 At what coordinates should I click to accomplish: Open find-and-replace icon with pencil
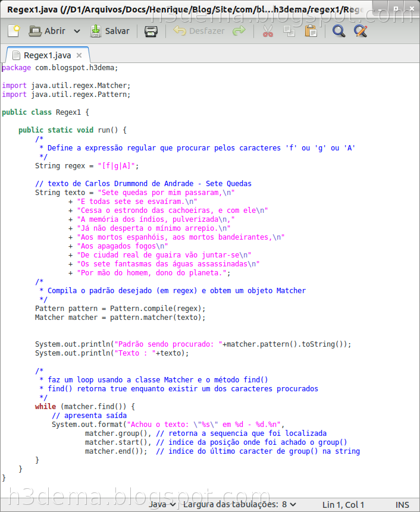[361, 32]
